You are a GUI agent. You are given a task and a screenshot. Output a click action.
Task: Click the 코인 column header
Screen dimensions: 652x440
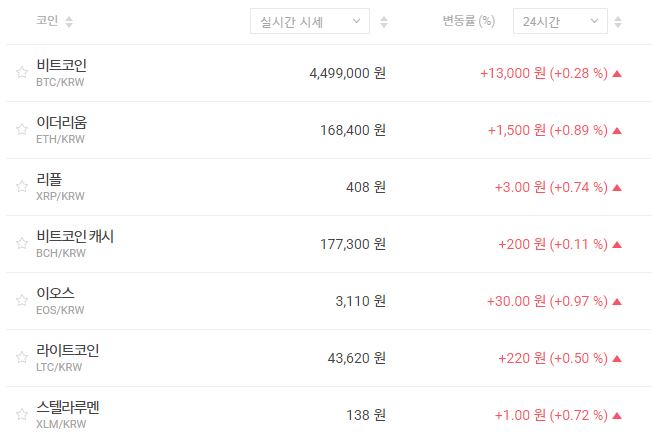tap(47, 21)
